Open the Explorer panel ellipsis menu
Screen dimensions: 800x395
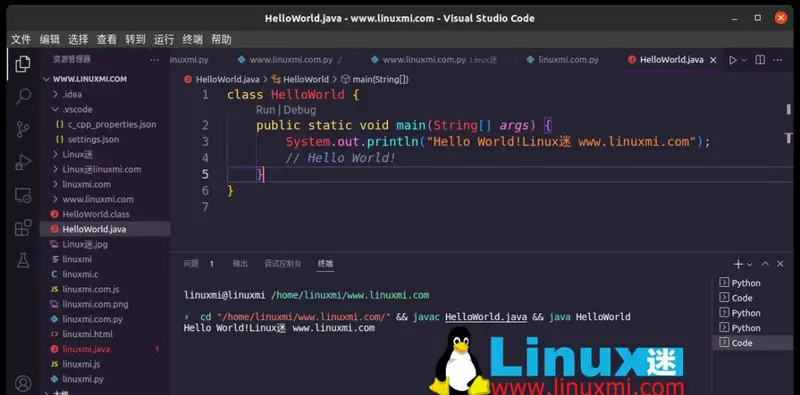155,60
